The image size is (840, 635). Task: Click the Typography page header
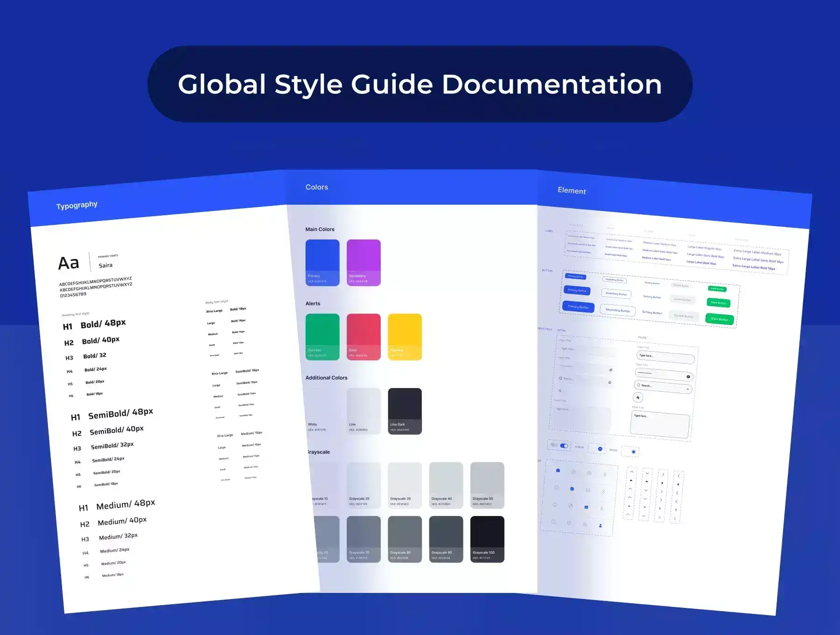click(x=77, y=205)
